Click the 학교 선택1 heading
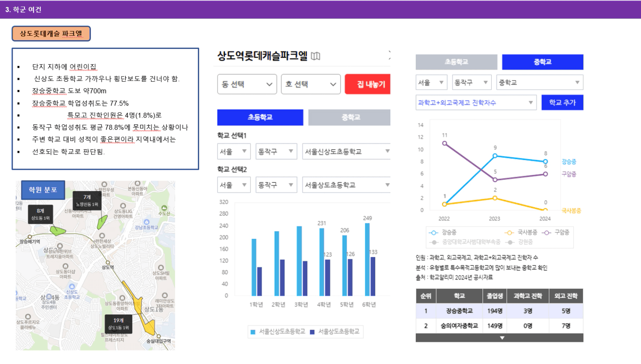641x364 pixels. pos(232,135)
